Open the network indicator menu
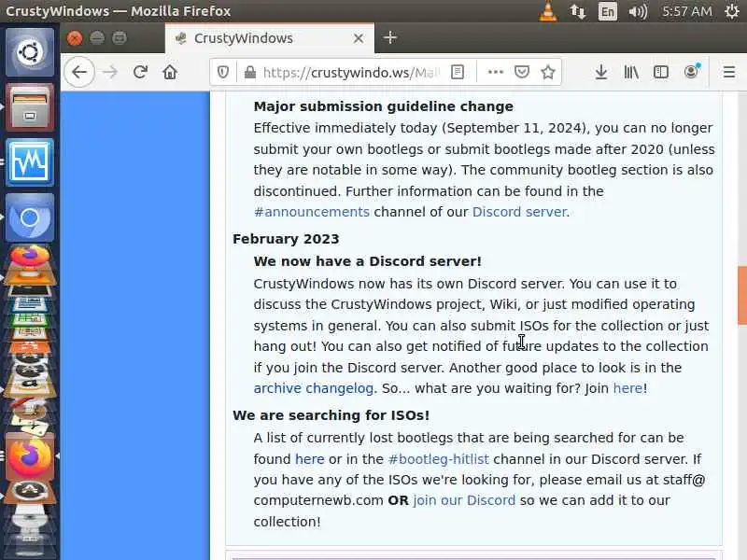Viewport: 747px width, 560px height. click(x=578, y=11)
